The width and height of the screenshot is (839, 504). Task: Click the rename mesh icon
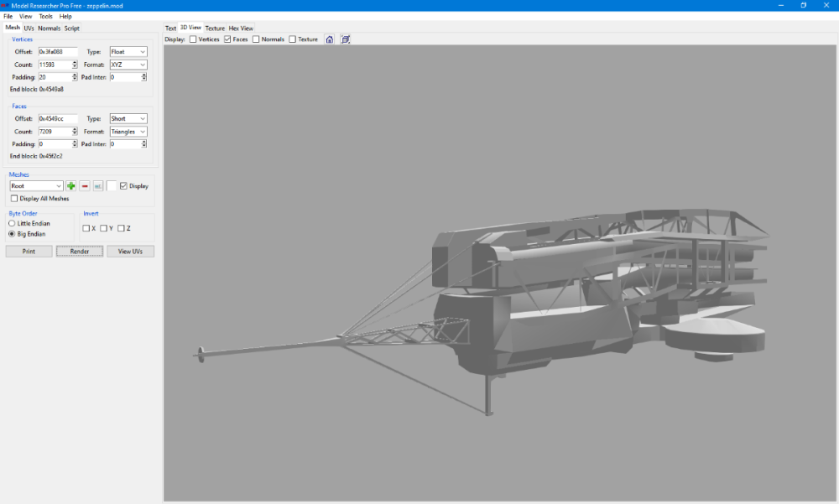(x=98, y=185)
